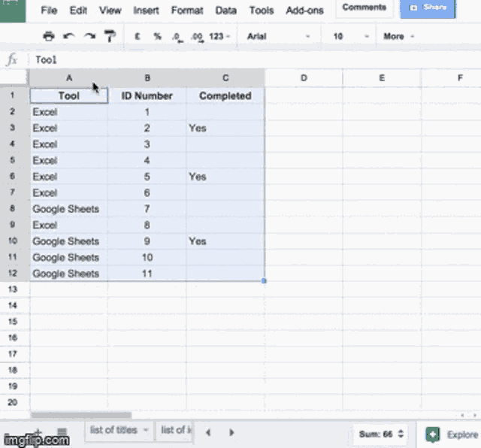Click the Yes cell in row 6
Viewport: 481px width, 448px height.
(x=225, y=177)
